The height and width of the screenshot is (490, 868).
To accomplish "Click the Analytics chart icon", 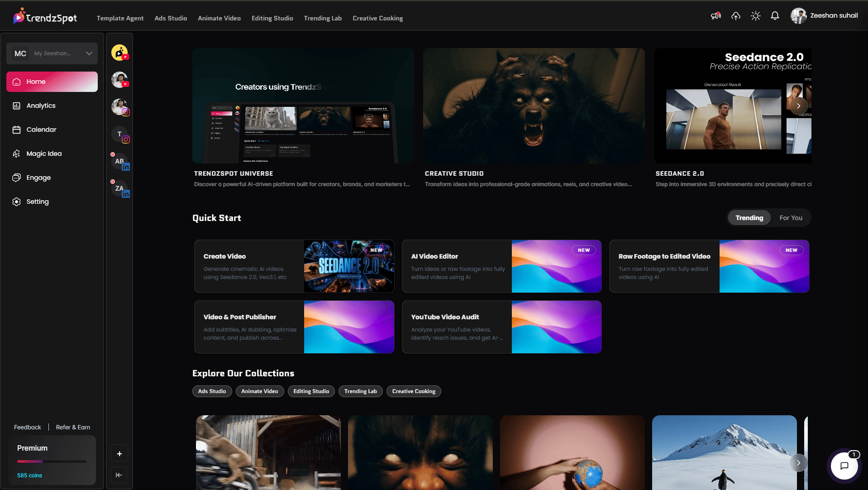I will [16, 106].
